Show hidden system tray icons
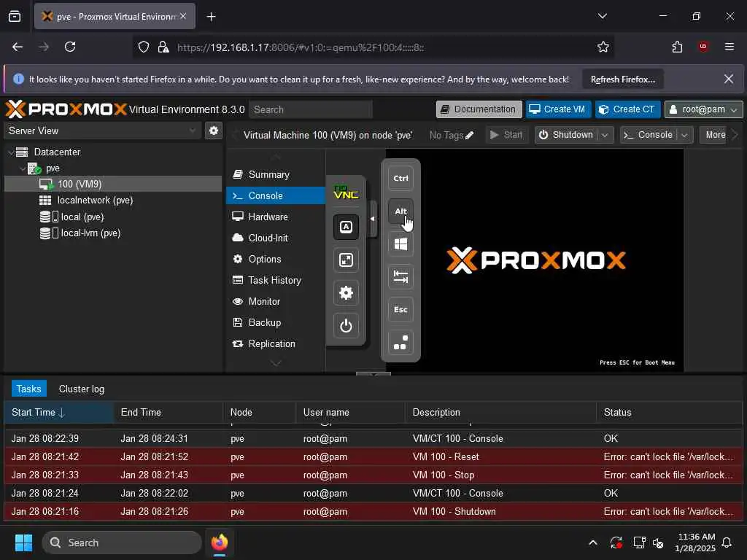The image size is (747, 560). 593,542
